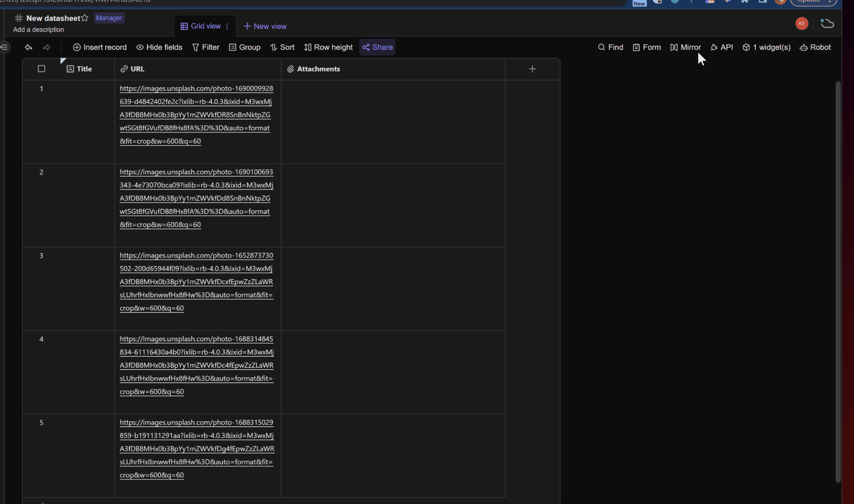Viewport: 854px width, 504px height.
Task: Create a New view tab
Action: (265, 26)
